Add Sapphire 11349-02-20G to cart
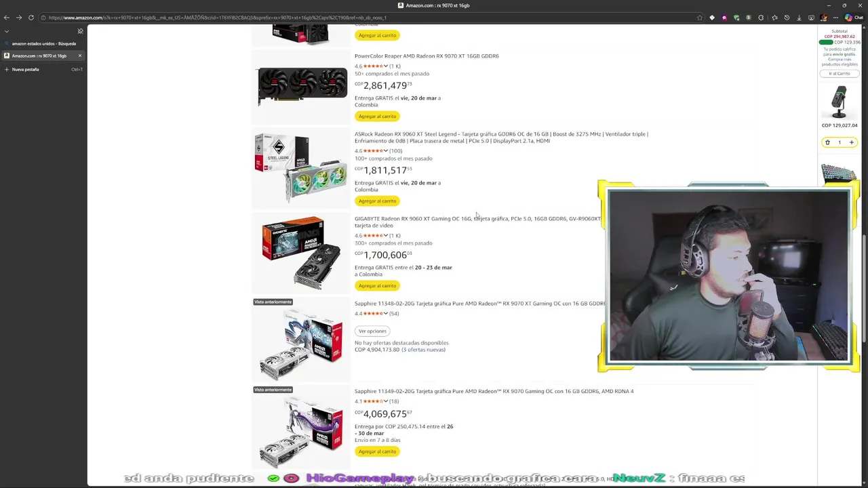Viewport: 868px width, 488px height. click(x=377, y=451)
